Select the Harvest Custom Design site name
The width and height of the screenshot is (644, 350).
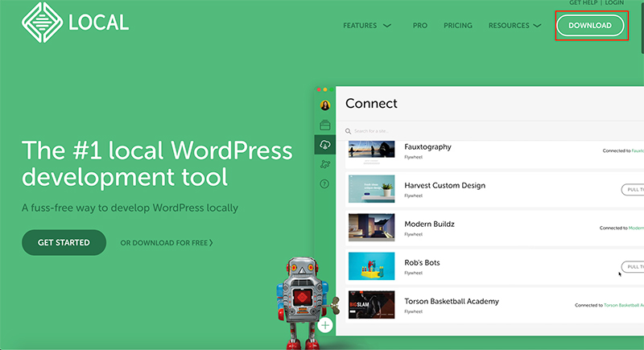(445, 186)
